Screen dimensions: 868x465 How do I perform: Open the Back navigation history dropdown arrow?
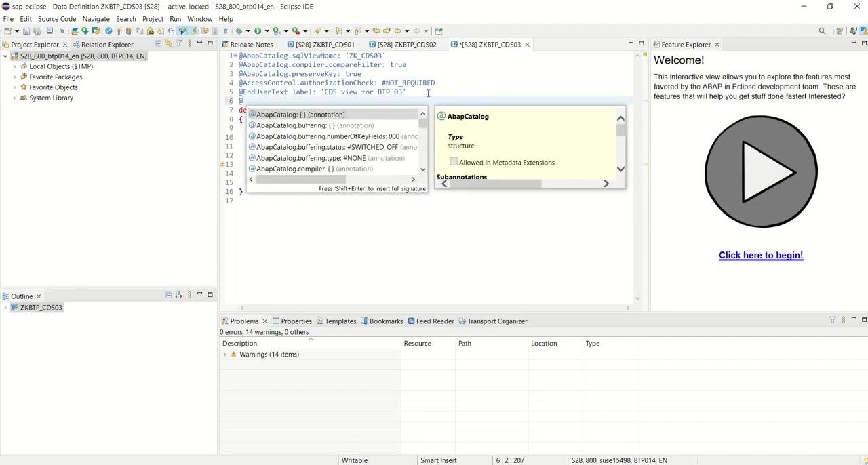tap(406, 31)
